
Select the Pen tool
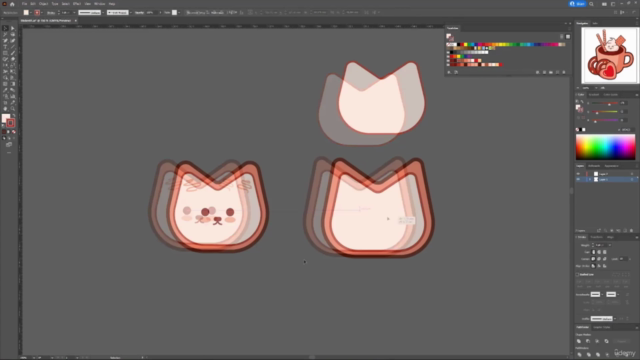5,40
